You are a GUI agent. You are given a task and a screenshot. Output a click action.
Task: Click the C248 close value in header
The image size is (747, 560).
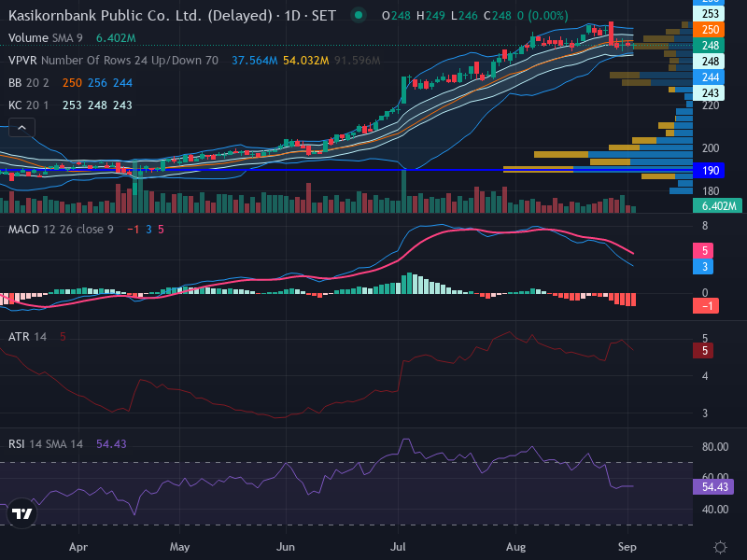tap(498, 16)
